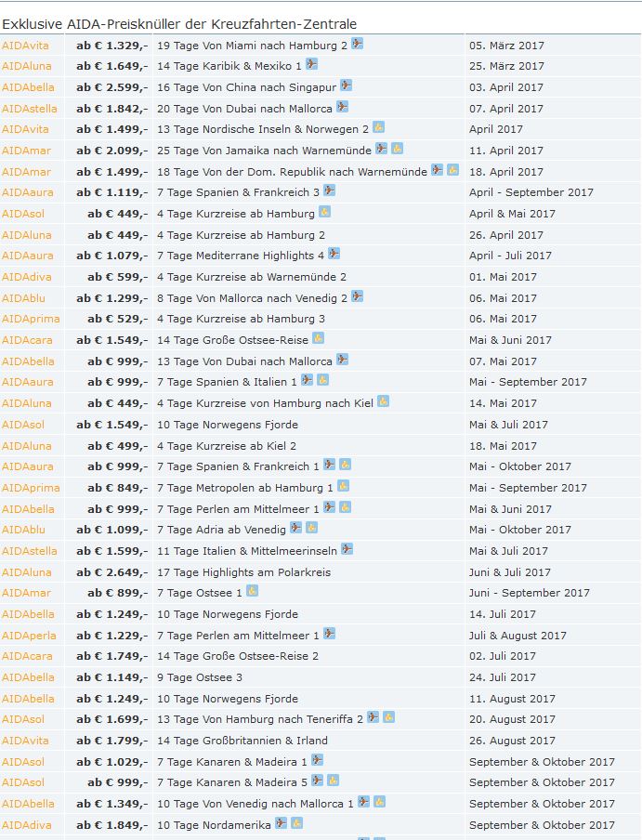Open the AIDAvita link in the Miami nach Hamburg row
Screen dimensions: 642x840
click(x=25, y=46)
